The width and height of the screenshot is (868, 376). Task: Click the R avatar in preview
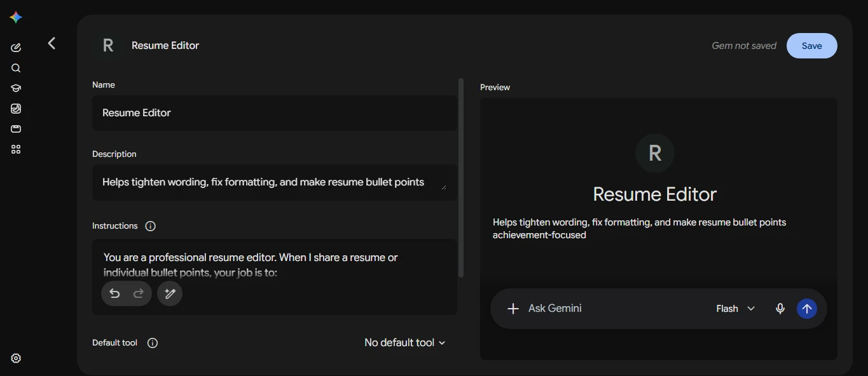click(655, 153)
